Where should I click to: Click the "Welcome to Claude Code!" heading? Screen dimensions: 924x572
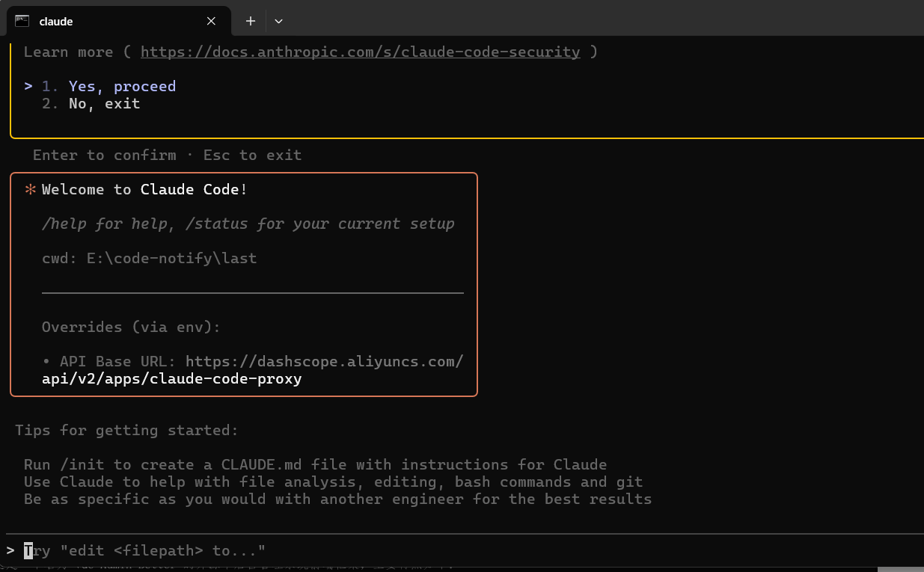(144, 189)
